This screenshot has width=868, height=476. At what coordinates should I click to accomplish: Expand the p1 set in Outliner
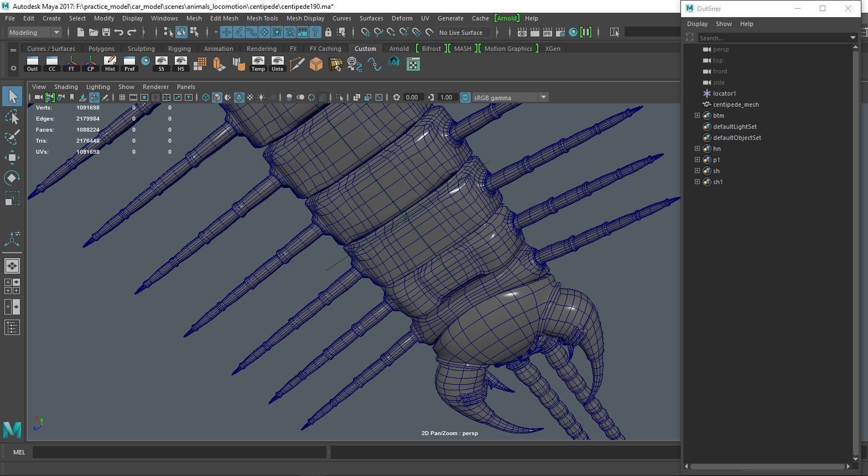697,160
